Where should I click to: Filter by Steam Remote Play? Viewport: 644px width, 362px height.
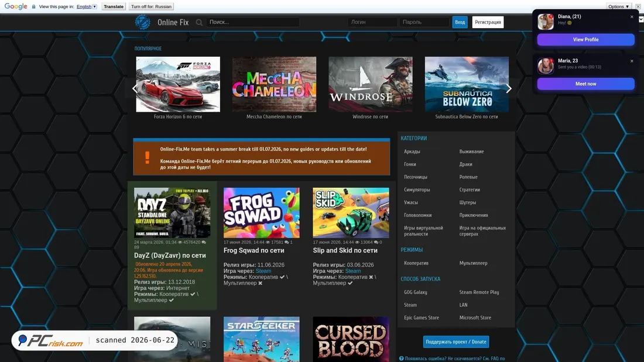click(x=479, y=292)
